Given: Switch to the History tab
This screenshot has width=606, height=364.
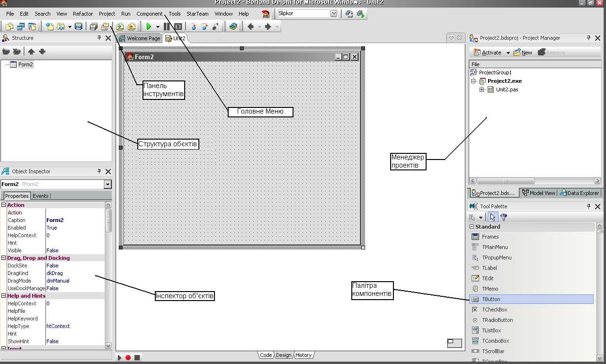Looking at the screenshot, I should click(x=303, y=355).
